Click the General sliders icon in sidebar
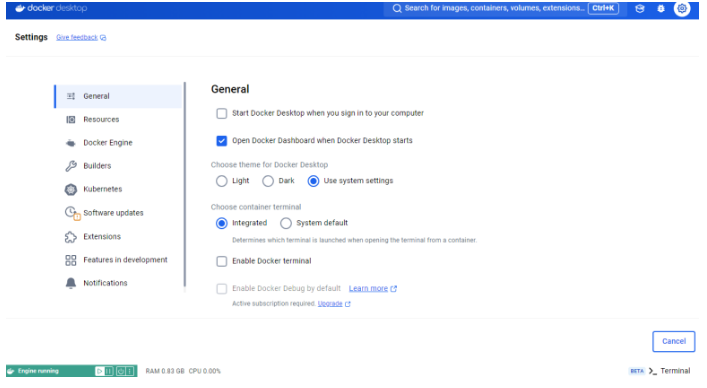This screenshot has width=707, height=388. click(71, 96)
